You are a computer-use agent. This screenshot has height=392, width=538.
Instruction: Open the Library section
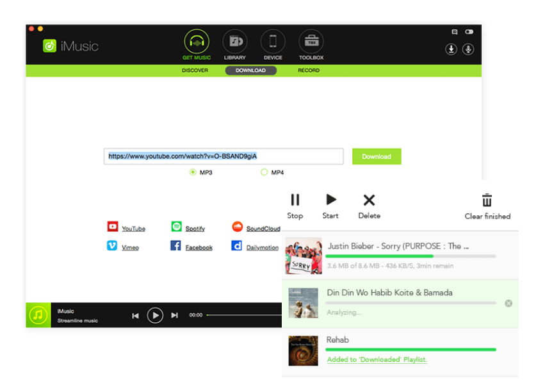click(x=235, y=45)
